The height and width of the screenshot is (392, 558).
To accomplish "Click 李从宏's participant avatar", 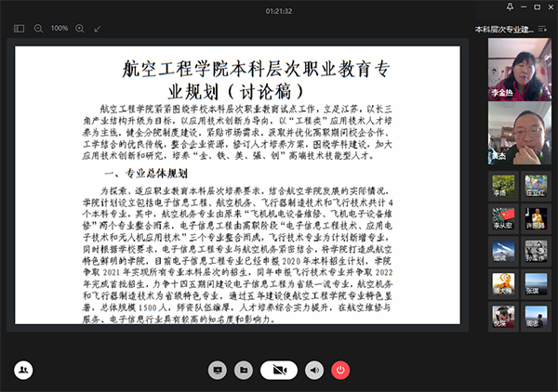I will [x=502, y=218].
